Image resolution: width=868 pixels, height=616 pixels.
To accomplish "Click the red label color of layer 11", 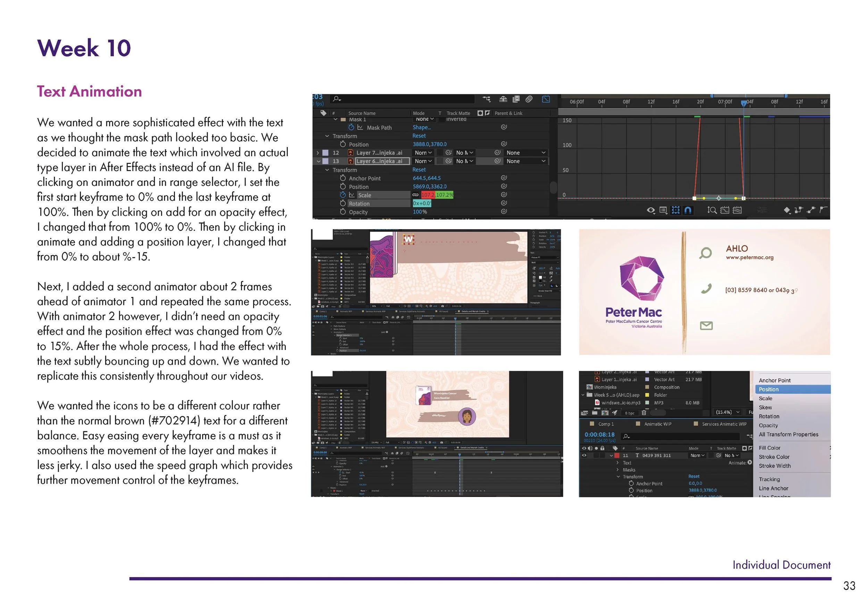I will pos(617,456).
